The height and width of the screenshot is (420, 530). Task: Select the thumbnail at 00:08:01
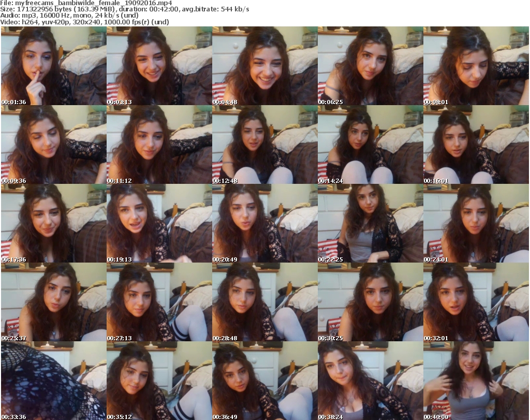(x=476, y=66)
